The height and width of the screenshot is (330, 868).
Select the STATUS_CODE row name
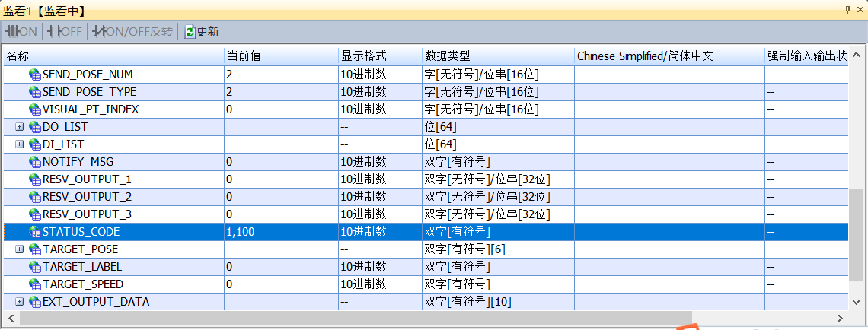81,232
